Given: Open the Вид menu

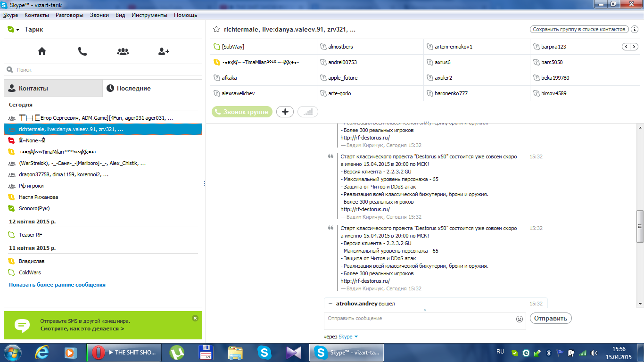Looking at the screenshot, I should [x=120, y=15].
